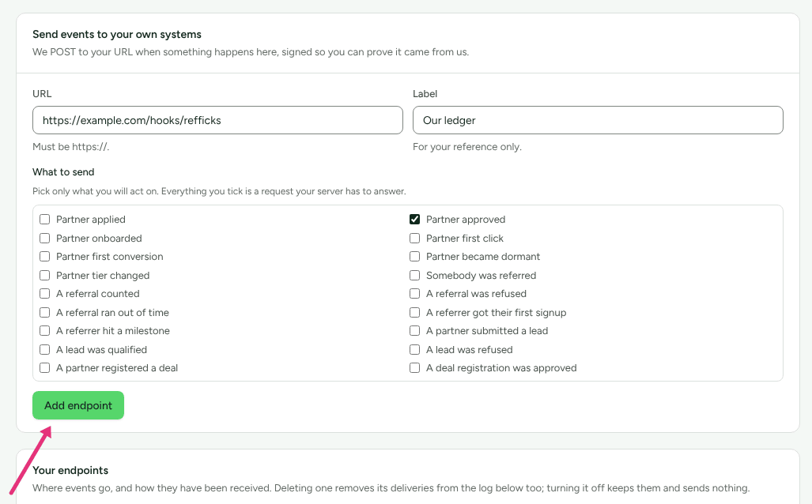
Task: Select A lead was refused checkbox
Action: (415, 350)
